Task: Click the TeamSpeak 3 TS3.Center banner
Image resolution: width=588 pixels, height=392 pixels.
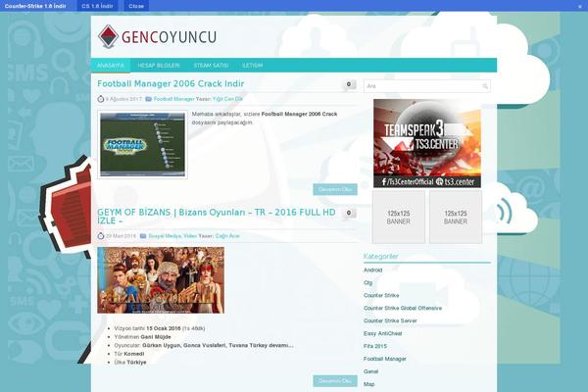Action: click(x=427, y=143)
